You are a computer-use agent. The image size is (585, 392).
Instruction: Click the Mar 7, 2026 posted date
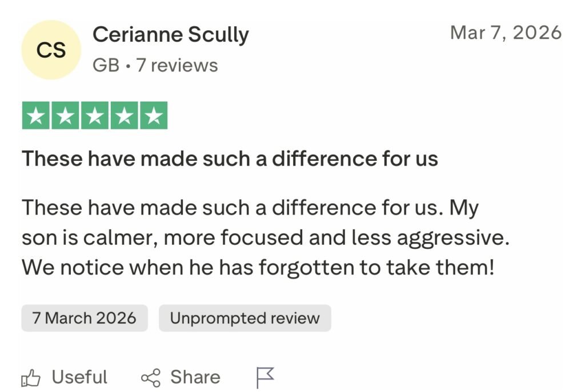coord(506,33)
